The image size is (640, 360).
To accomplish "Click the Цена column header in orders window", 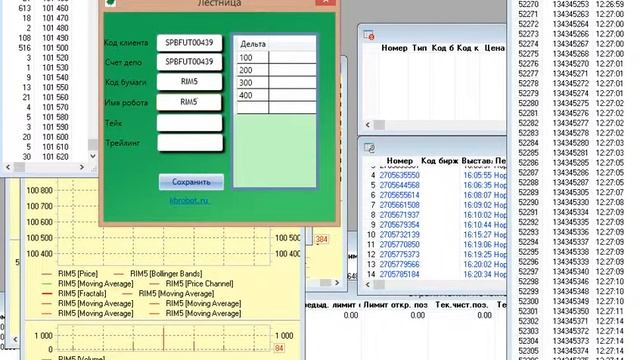I will pyautogui.click(x=494, y=48).
